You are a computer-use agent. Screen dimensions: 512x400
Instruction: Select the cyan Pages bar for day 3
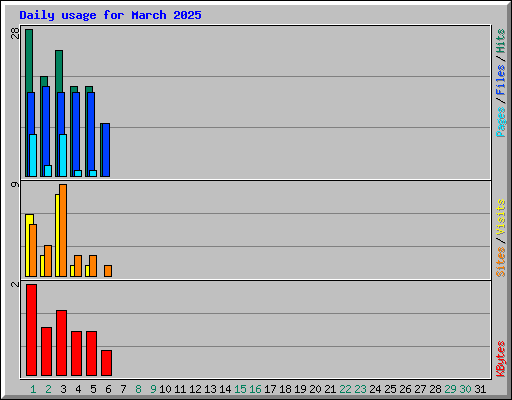[x=63, y=155]
